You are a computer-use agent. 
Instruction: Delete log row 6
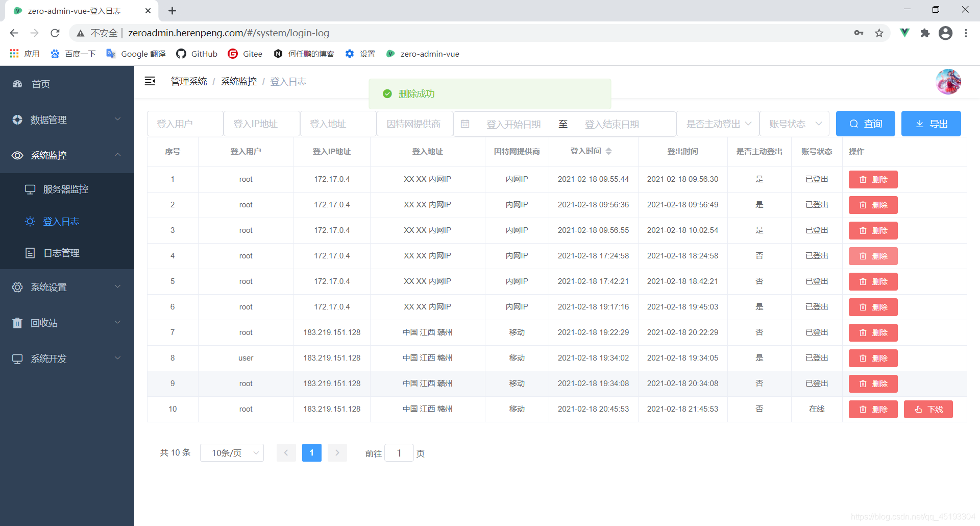click(x=873, y=307)
